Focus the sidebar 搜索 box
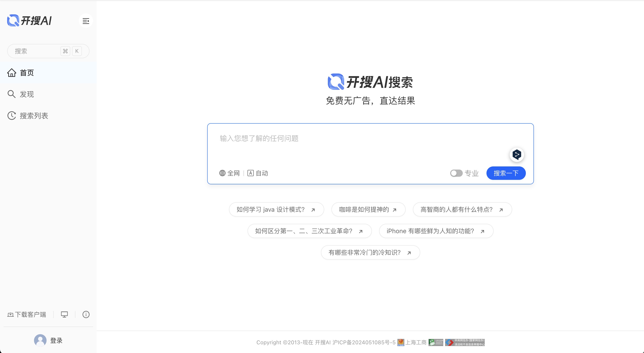Image resolution: width=644 pixels, height=353 pixels. (48, 51)
